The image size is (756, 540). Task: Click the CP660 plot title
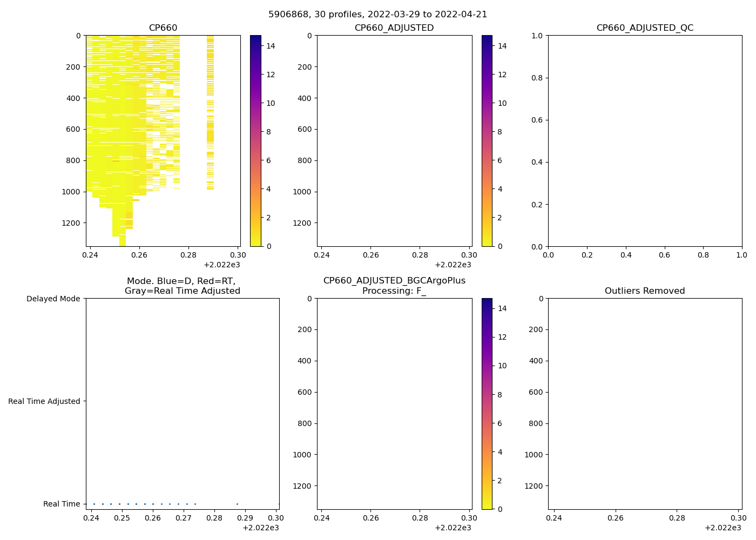(x=163, y=28)
